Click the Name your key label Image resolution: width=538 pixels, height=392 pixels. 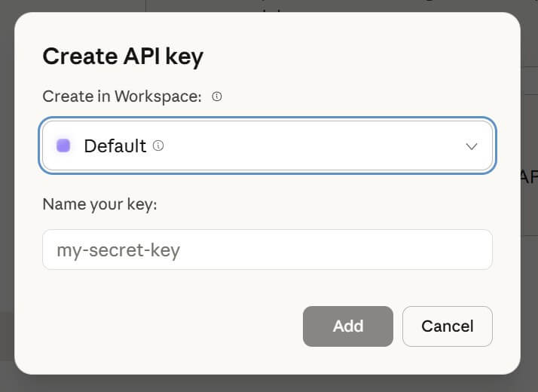tap(99, 204)
